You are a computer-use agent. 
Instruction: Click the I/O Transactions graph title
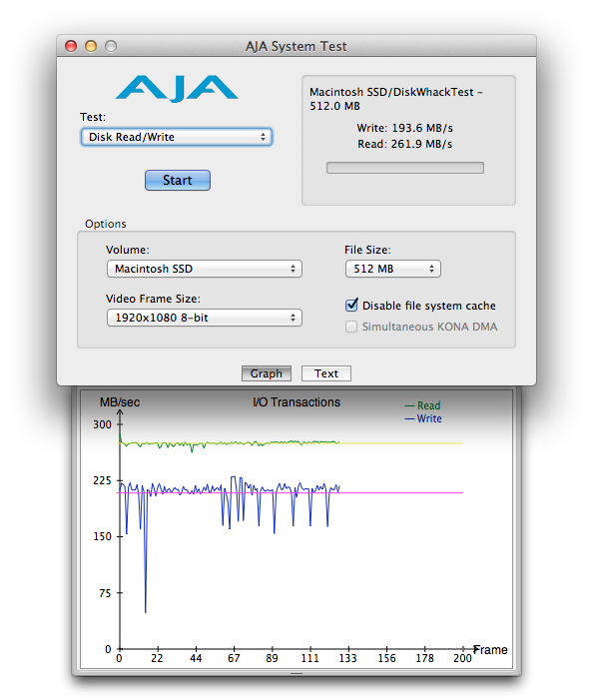[296, 402]
